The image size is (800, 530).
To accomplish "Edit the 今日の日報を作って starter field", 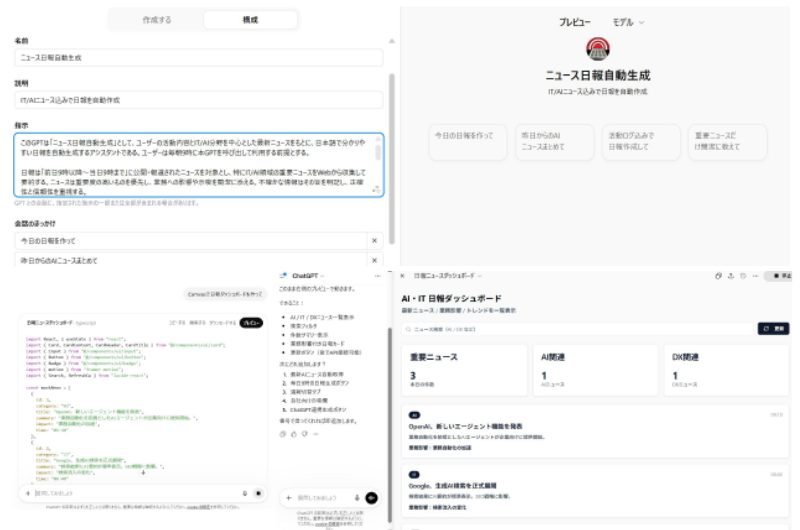I will (191, 241).
